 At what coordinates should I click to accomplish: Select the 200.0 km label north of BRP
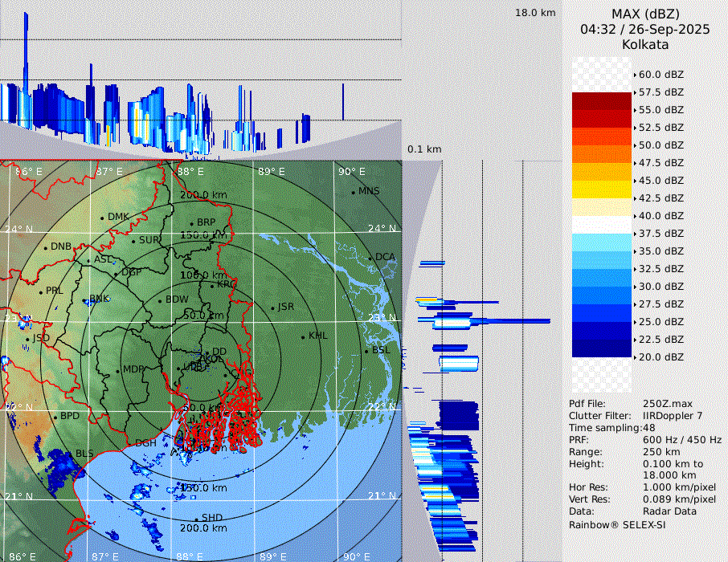pyautogui.click(x=202, y=195)
